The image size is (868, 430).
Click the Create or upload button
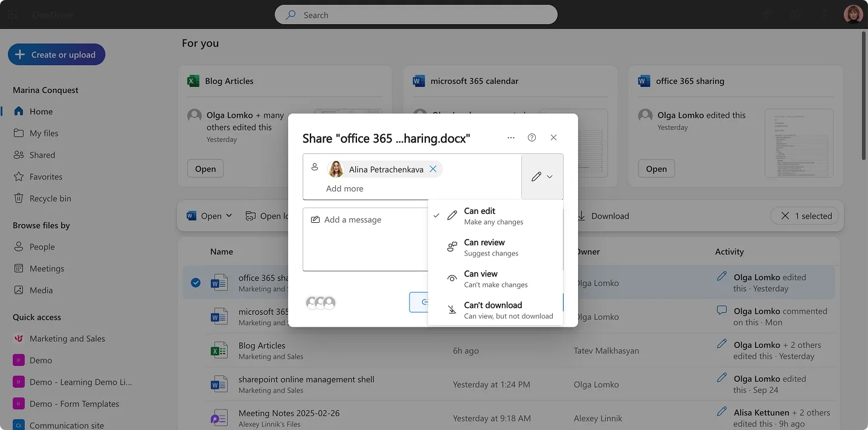coord(56,54)
